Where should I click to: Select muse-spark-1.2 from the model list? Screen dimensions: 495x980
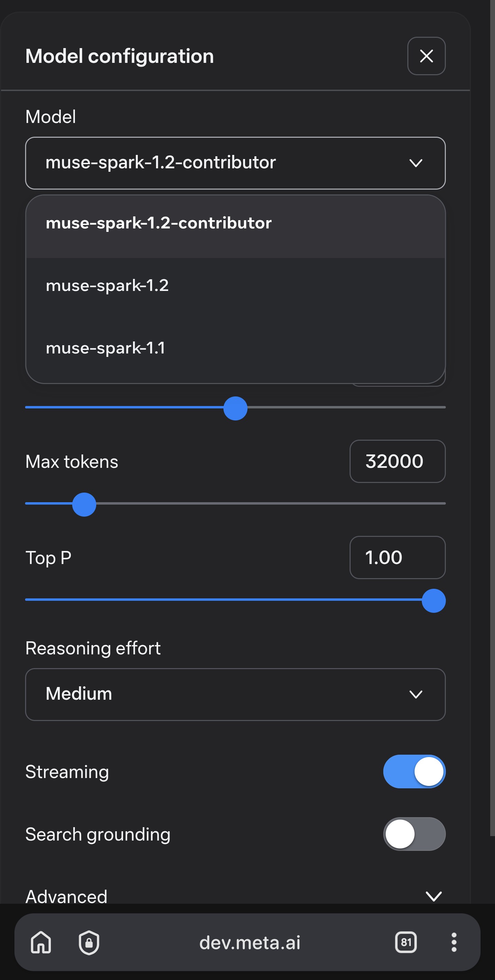235,286
